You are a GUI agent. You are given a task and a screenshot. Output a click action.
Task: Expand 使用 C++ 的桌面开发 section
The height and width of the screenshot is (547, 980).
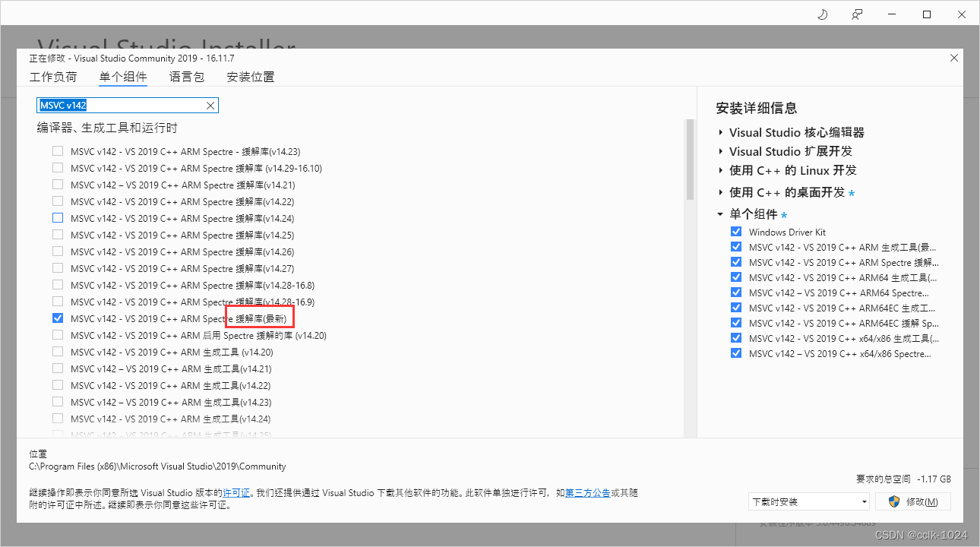pyautogui.click(x=720, y=192)
